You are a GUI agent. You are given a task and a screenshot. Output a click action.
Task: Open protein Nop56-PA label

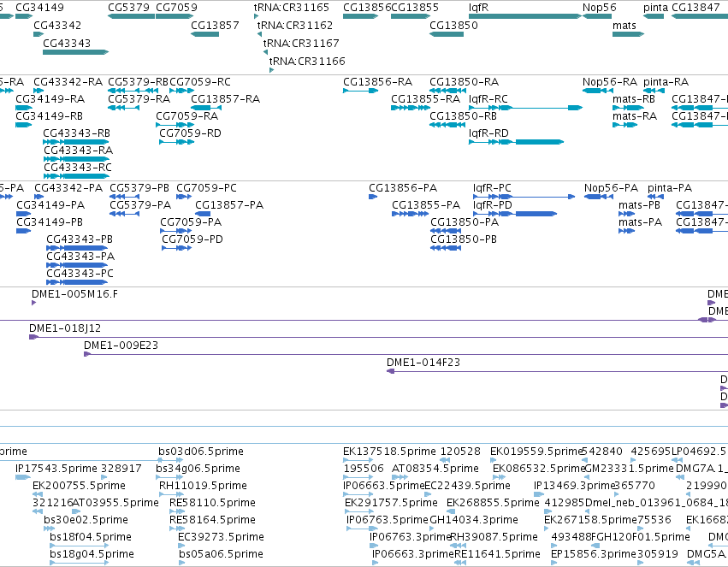612,188
